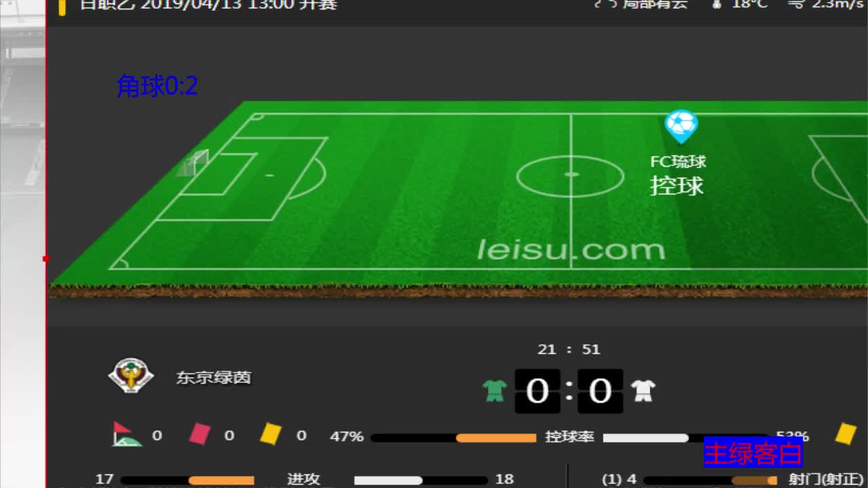Screen dimensions: 868x488
Task: Click the 东京绿茵 team name
Action: [x=214, y=378]
